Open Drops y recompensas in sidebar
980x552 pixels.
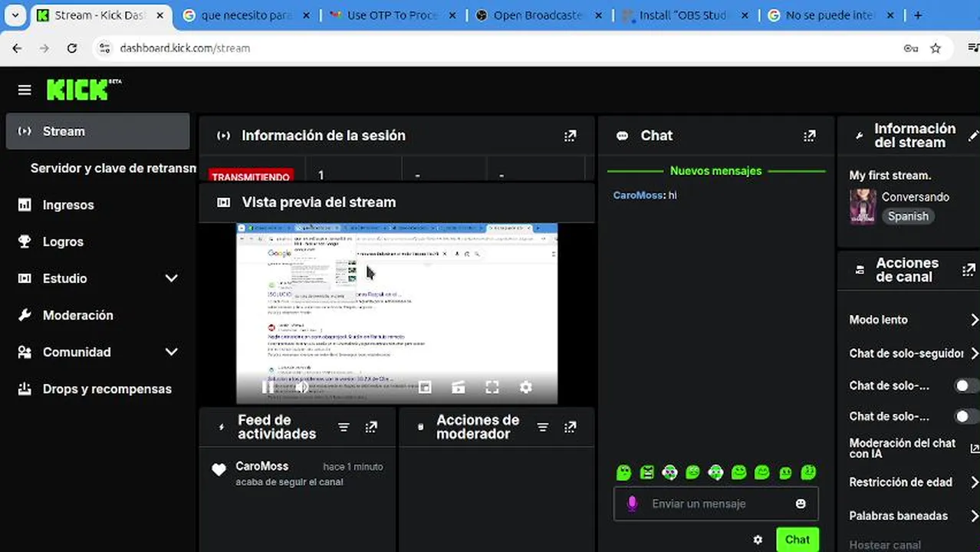pyautogui.click(x=97, y=389)
